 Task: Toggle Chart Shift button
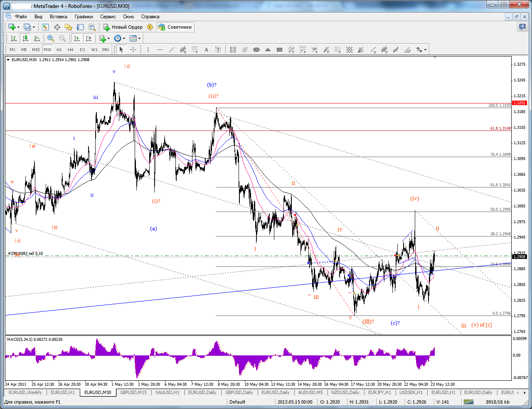point(88,38)
